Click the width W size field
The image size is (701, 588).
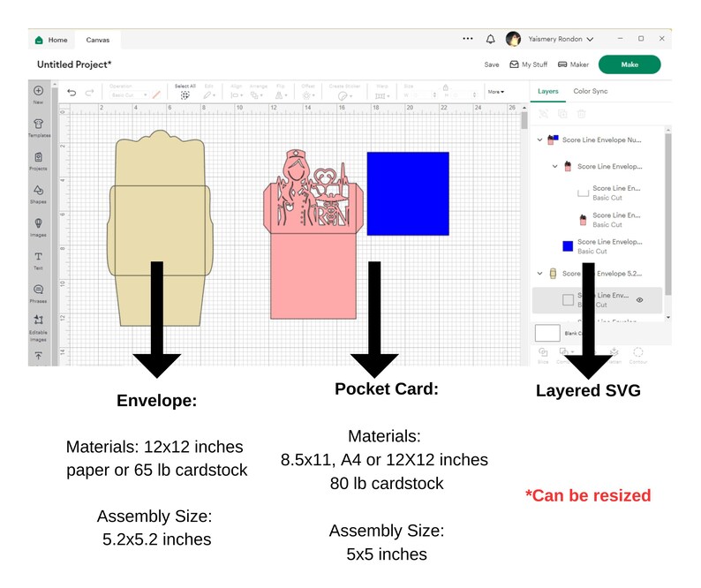pos(421,95)
